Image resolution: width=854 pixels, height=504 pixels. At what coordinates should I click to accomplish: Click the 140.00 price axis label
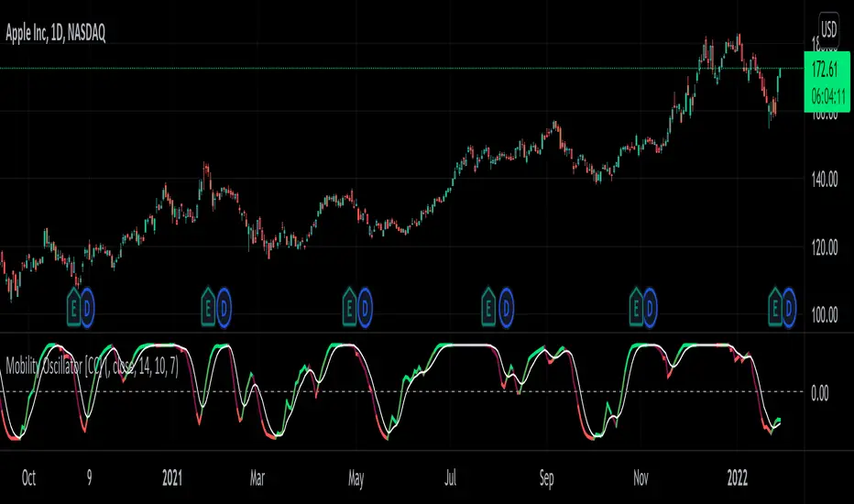click(x=825, y=180)
